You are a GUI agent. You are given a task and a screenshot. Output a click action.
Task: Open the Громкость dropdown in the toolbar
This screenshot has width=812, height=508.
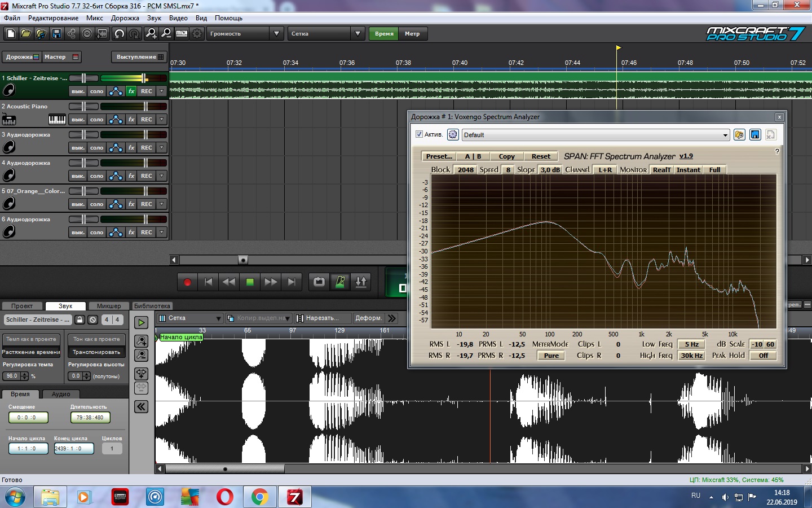[x=245, y=34]
